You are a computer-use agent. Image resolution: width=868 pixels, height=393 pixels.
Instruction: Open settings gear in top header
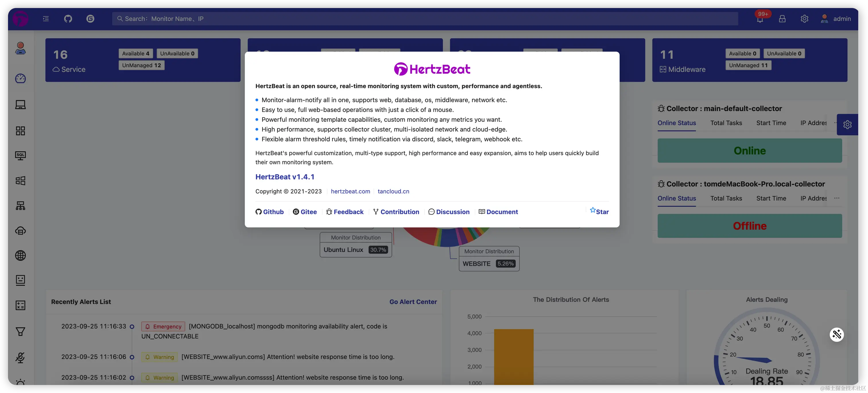click(804, 19)
